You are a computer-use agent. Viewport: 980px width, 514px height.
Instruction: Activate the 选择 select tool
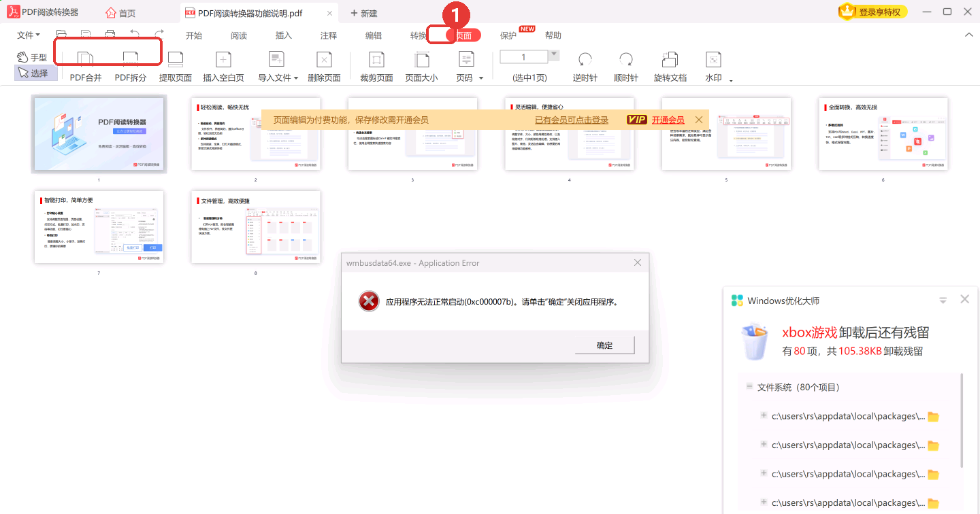(x=36, y=73)
